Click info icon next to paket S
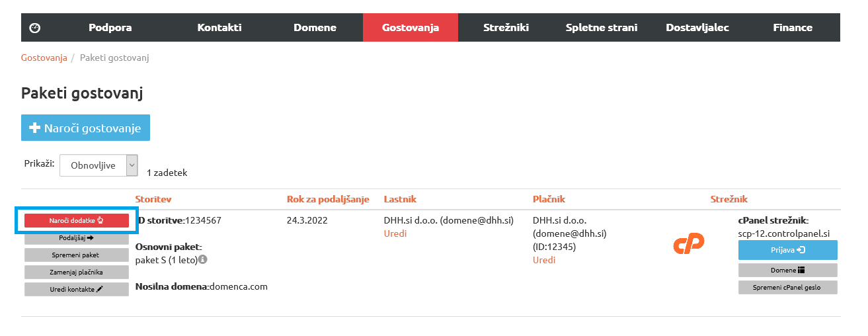 203,259
